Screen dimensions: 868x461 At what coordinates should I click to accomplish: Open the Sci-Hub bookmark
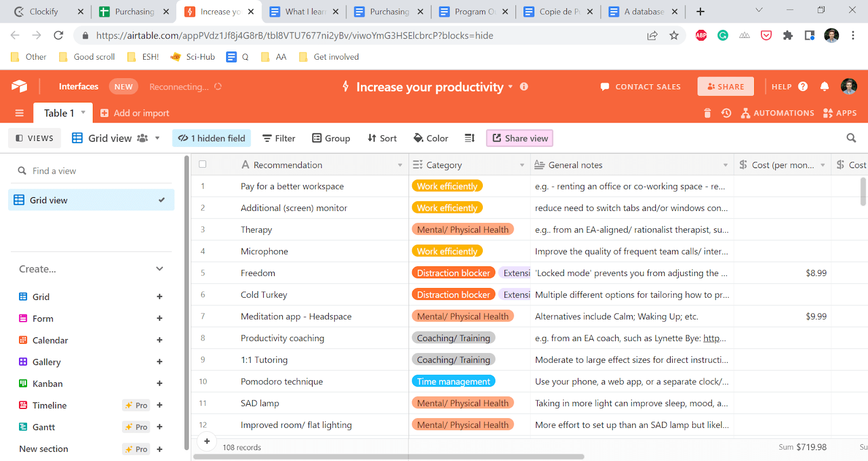pyautogui.click(x=193, y=56)
